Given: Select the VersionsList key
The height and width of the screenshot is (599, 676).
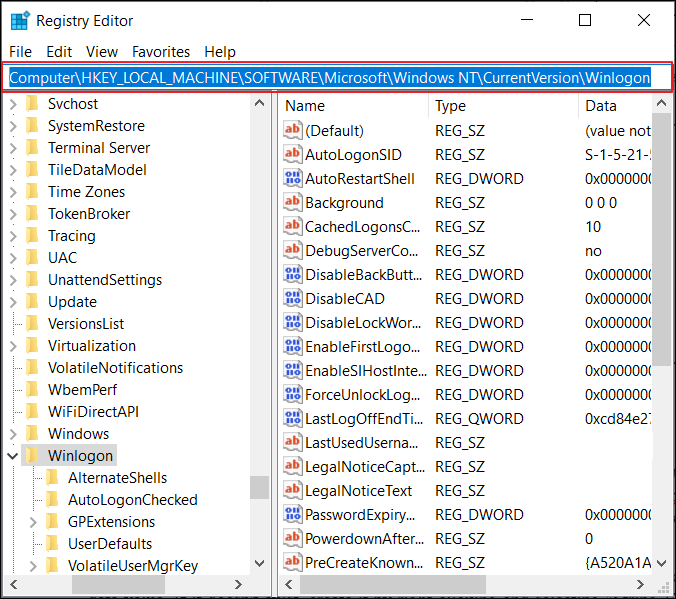Looking at the screenshot, I should point(86,324).
